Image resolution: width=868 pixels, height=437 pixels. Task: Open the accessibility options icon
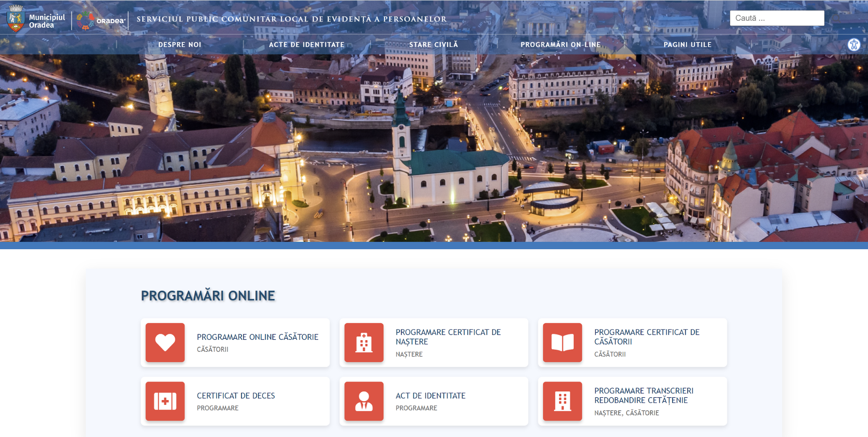coord(853,44)
